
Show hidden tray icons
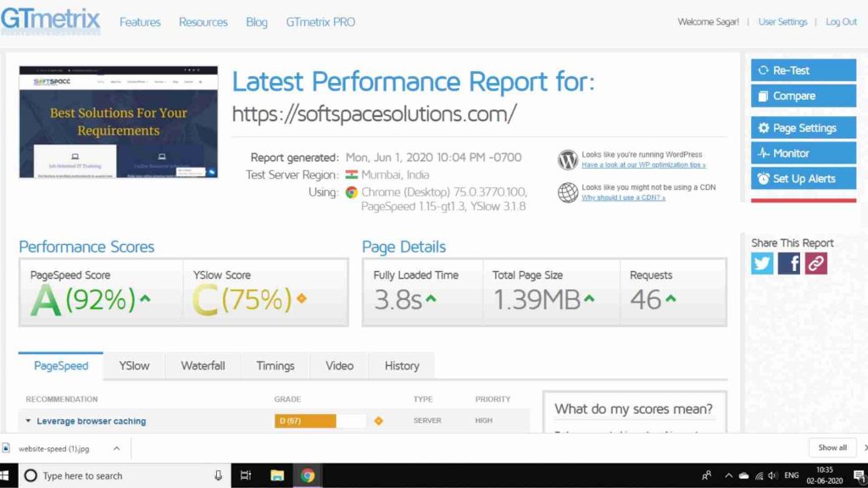[x=728, y=475]
